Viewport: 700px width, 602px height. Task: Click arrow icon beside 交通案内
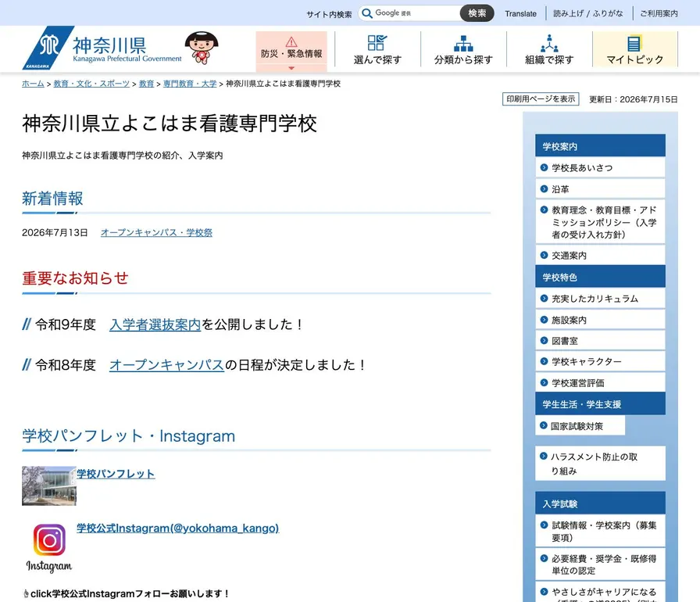(544, 255)
